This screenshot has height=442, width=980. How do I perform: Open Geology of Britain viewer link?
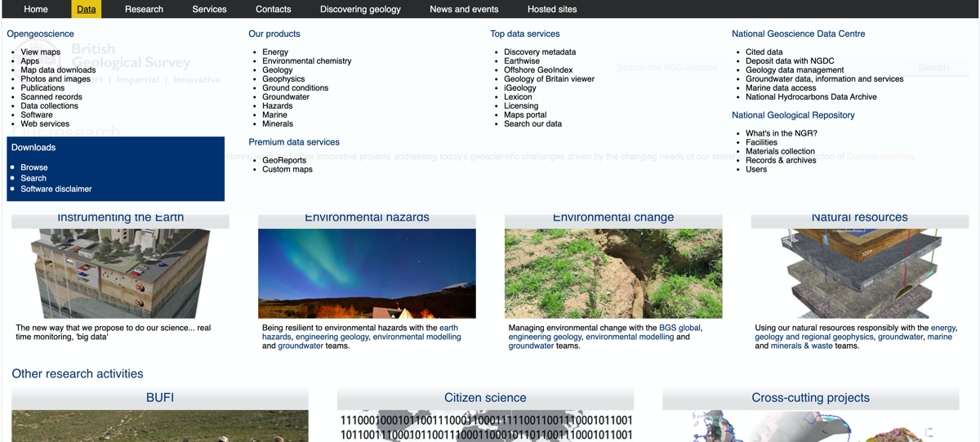tap(549, 79)
